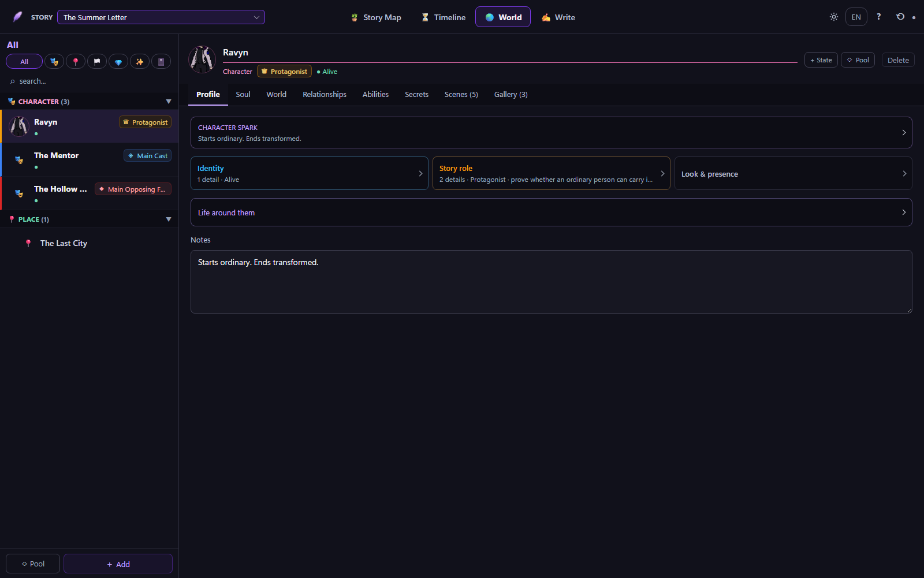Switch to the Profile tab

click(x=208, y=95)
